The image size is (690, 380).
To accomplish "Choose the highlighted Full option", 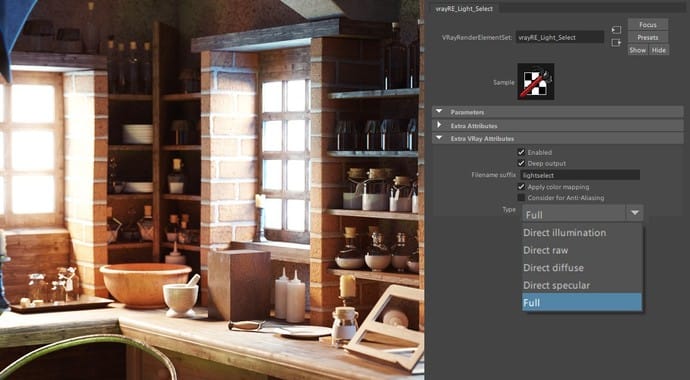I will pos(582,303).
